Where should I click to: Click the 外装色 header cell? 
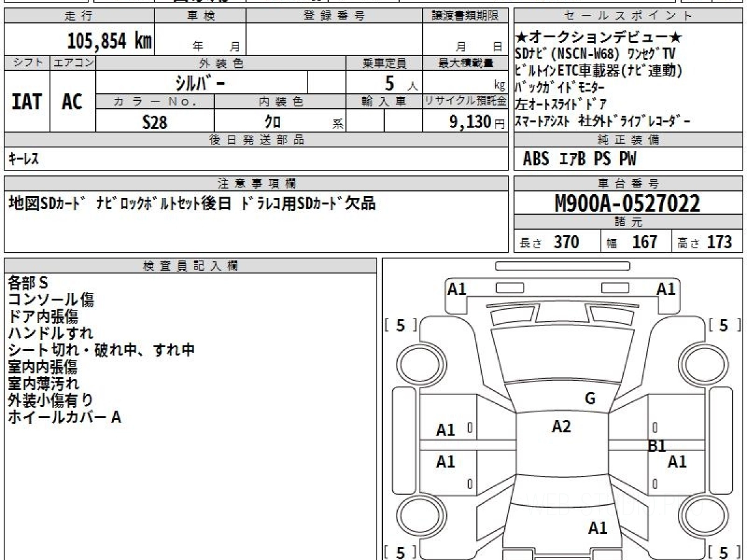tap(221, 63)
